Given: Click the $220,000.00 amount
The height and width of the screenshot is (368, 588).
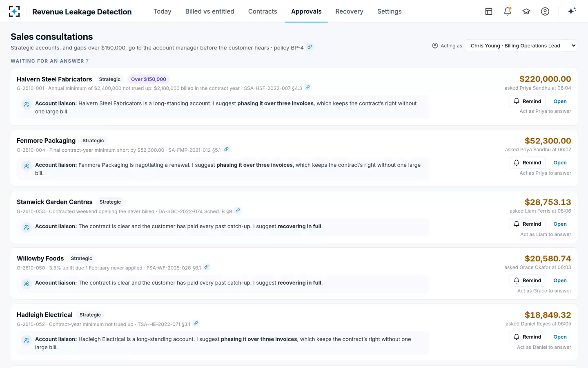Looking at the screenshot, I should coord(545,79).
